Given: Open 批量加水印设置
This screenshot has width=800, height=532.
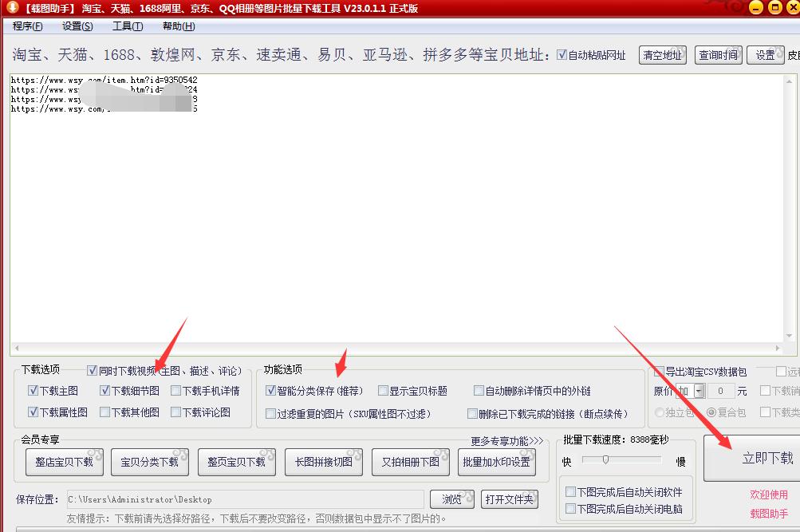Looking at the screenshot, I should (496, 461).
